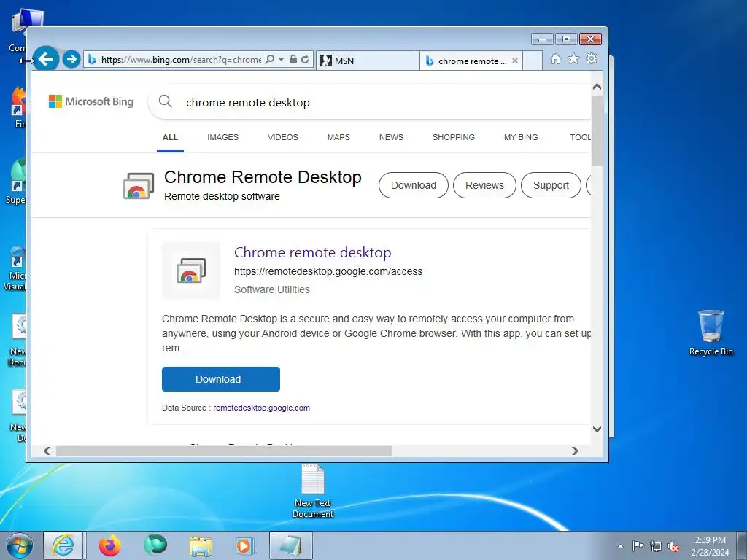Image resolution: width=747 pixels, height=560 pixels.
Task: Click the Bing search box text
Action: click(248, 102)
